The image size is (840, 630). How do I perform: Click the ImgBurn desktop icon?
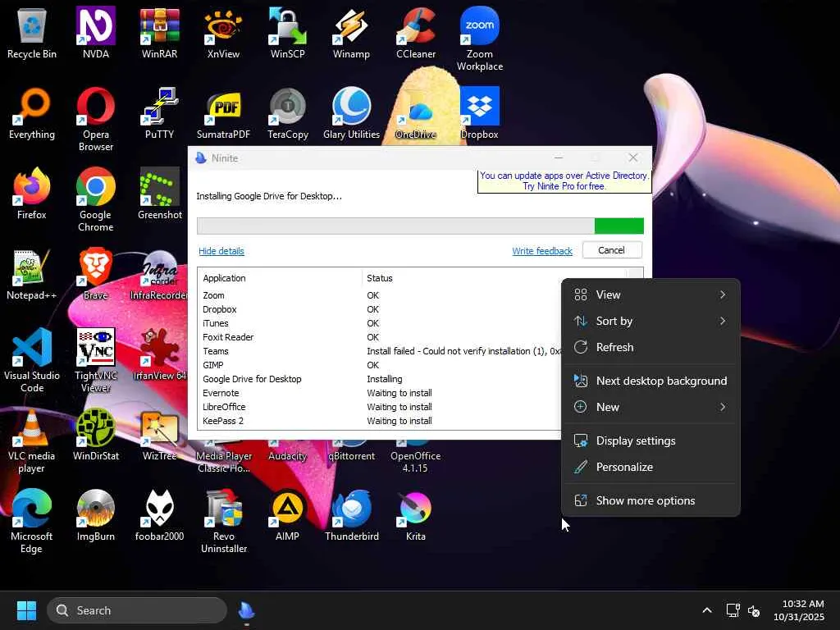point(96,515)
